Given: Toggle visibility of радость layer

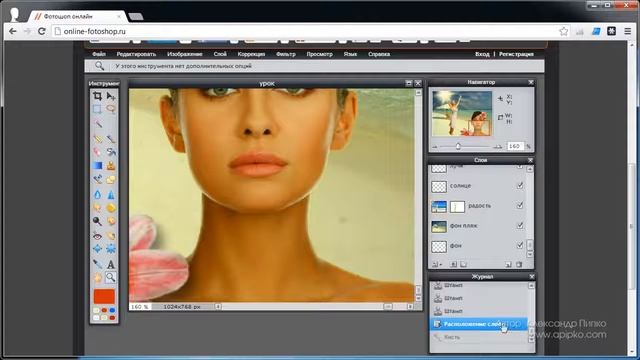Looking at the screenshot, I should (520, 205).
